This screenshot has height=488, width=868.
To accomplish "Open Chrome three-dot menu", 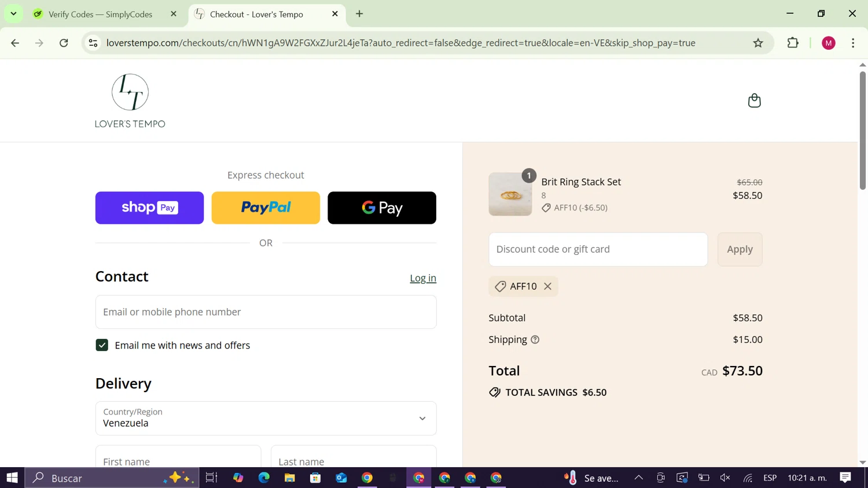I will point(853,43).
